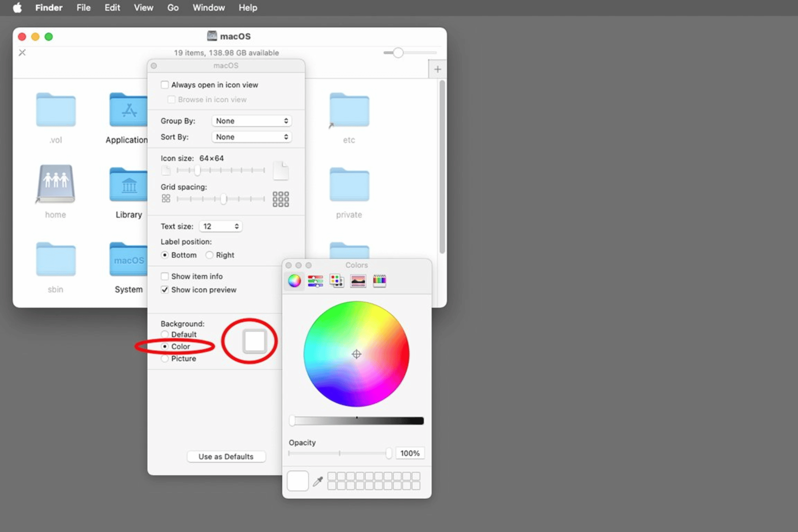Activate the eyedropper color sampler
The height and width of the screenshot is (532, 798).
(x=318, y=481)
